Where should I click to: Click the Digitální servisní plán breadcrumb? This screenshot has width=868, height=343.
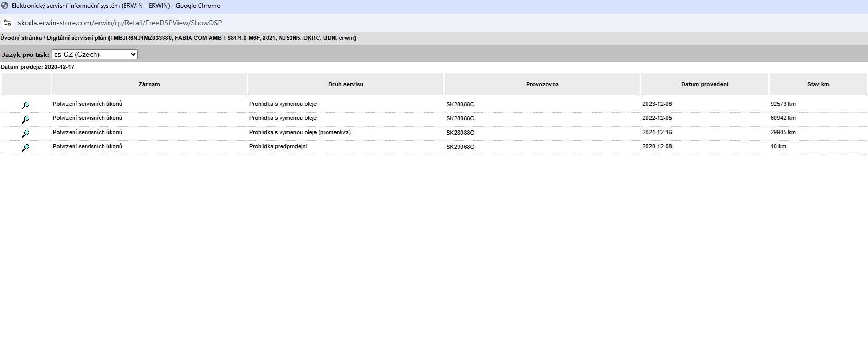tap(76, 38)
